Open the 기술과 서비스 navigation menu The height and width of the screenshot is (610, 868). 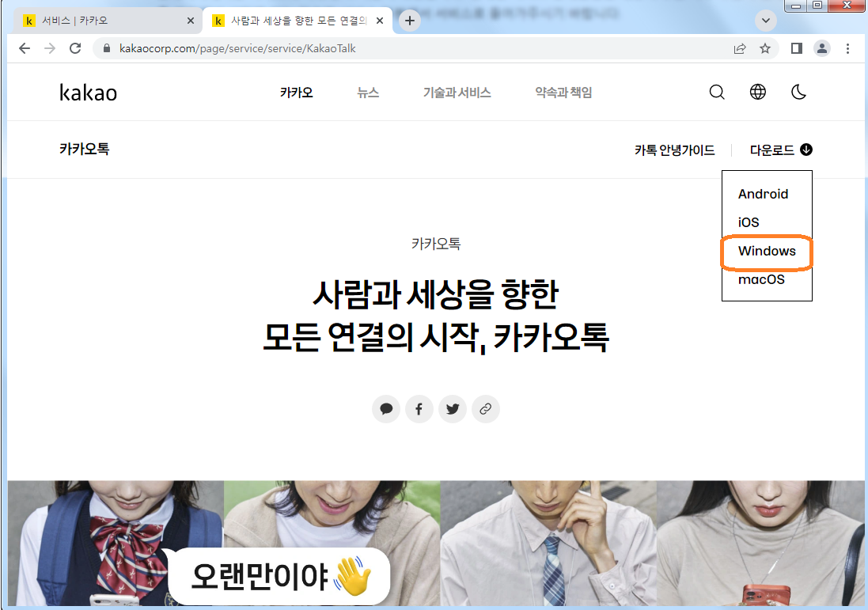(457, 93)
